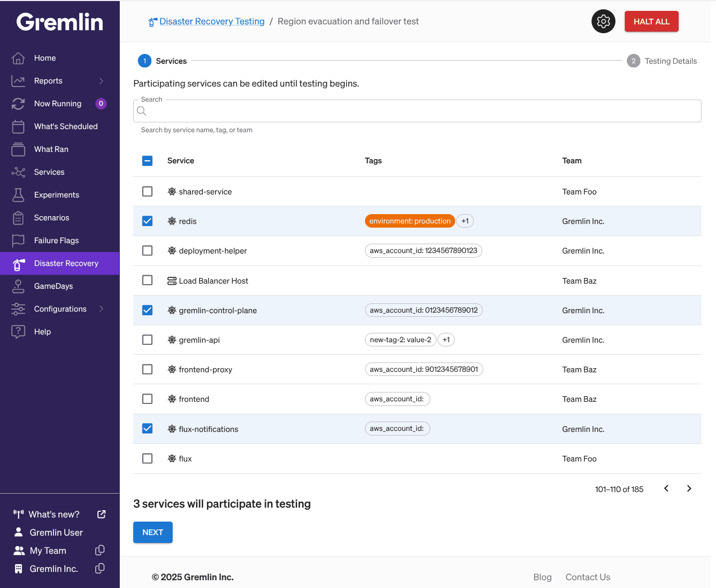Click the Gremlin logo
Screen dimensions: 716x588
click(60, 22)
